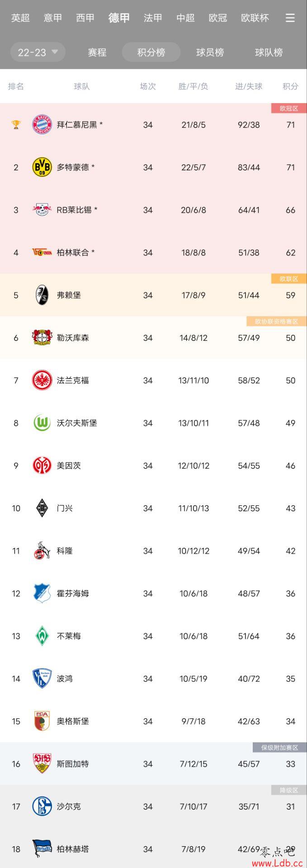This screenshot has height=868, width=307.
Task: Open the 赛程 schedule tab
Action: pos(97,52)
